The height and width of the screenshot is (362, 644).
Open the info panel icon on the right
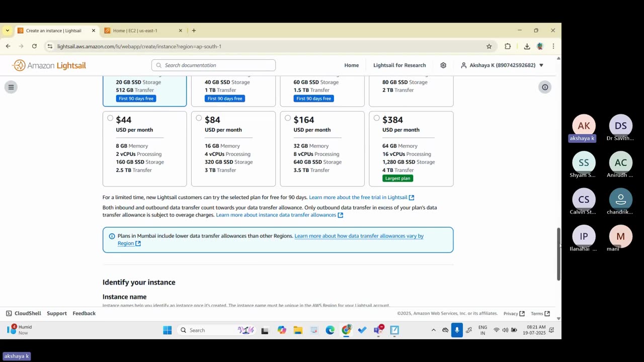pos(545,87)
